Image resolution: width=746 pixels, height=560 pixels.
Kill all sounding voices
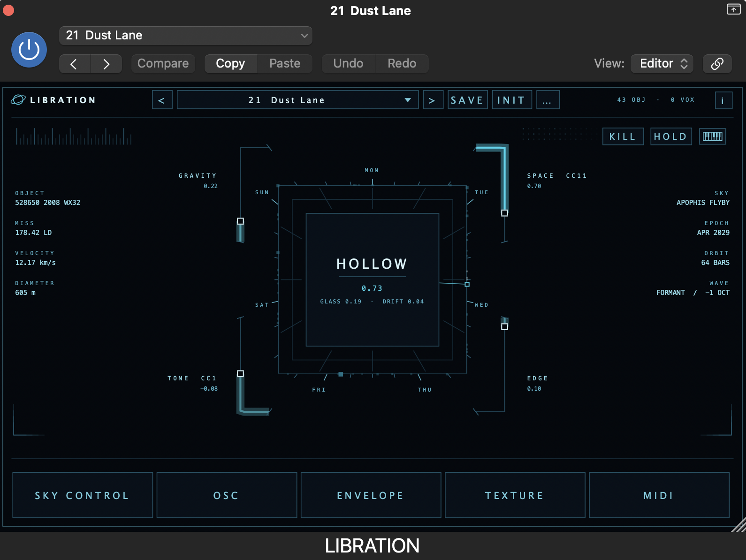click(623, 136)
